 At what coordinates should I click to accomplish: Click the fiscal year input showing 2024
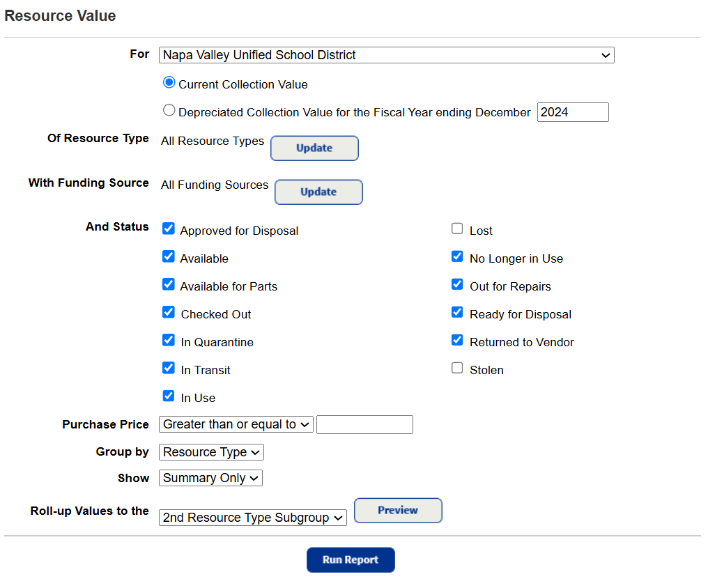click(x=573, y=111)
